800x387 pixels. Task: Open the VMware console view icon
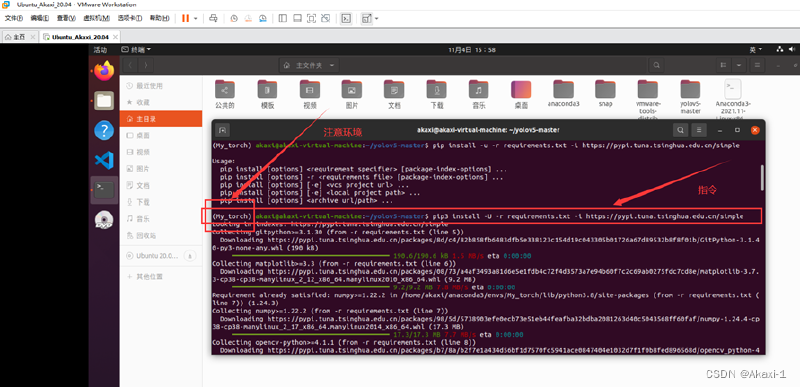tap(346, 18)
